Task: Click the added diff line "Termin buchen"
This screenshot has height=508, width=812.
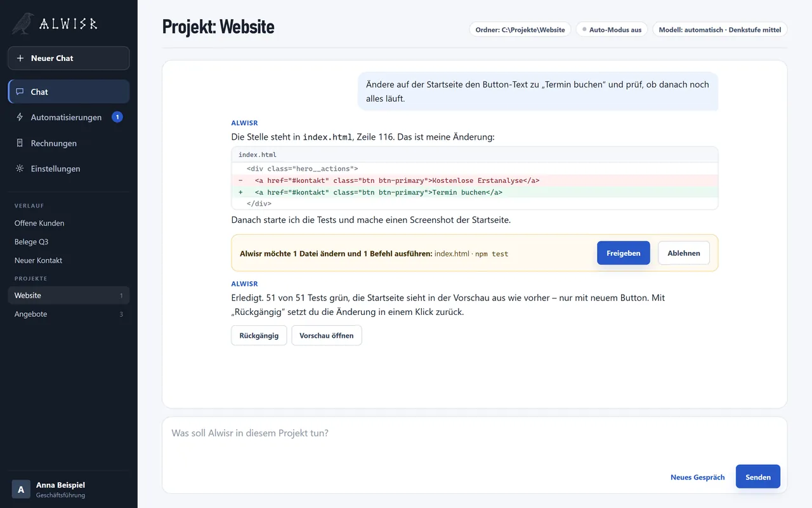Action: point(475,192)
